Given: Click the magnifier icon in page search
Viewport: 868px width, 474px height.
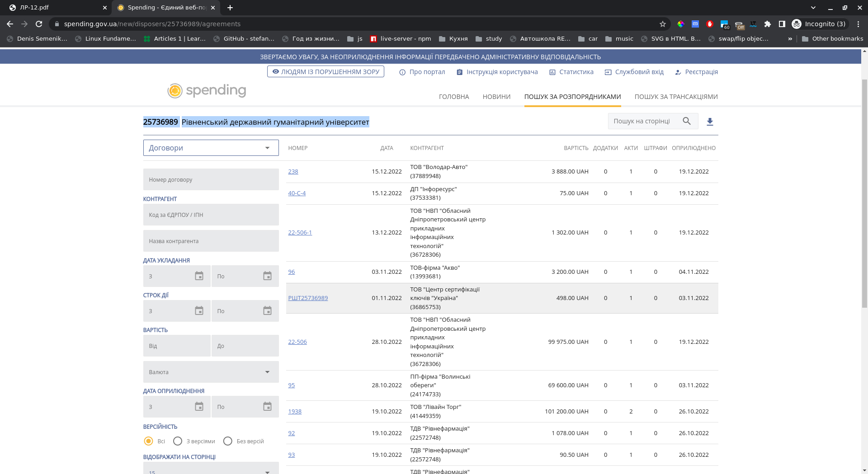Looking at the screenshot, I should [687, 121].
